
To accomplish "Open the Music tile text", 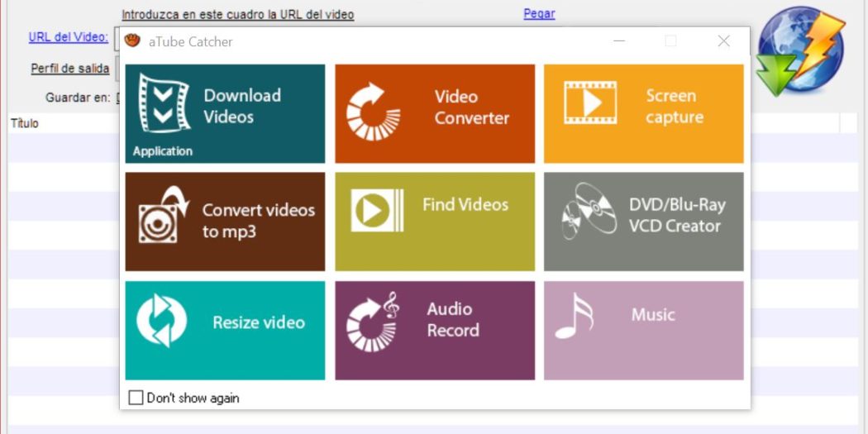I will [653, 315].
